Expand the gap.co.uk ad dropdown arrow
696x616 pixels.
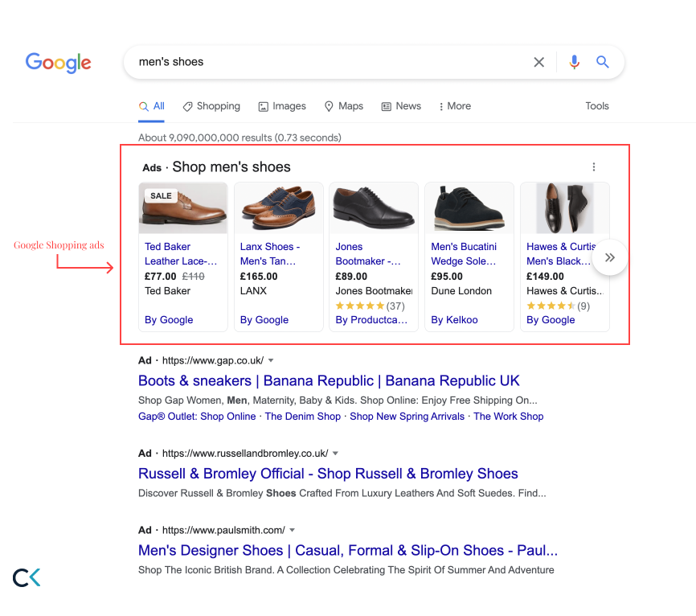coord(271,360)
